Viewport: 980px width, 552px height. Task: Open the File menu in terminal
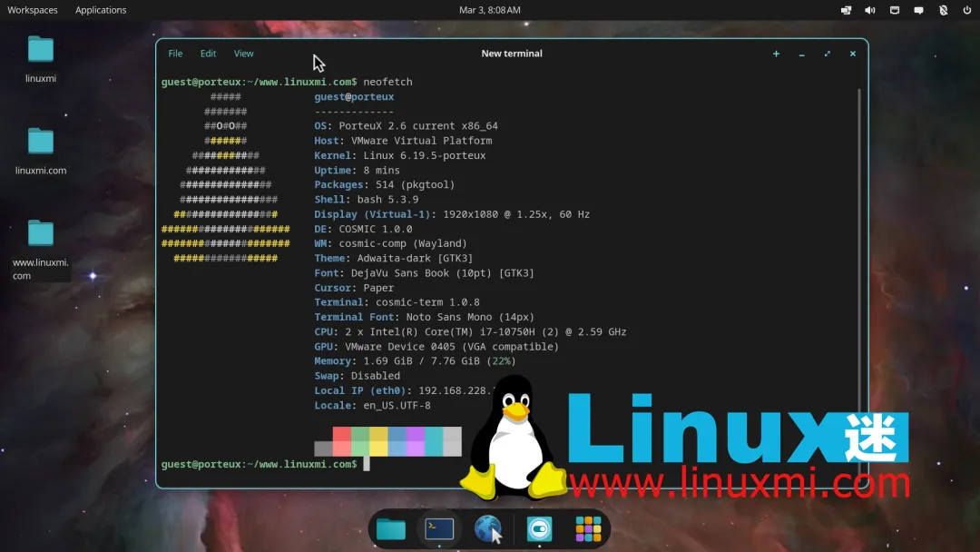point(175,54)
